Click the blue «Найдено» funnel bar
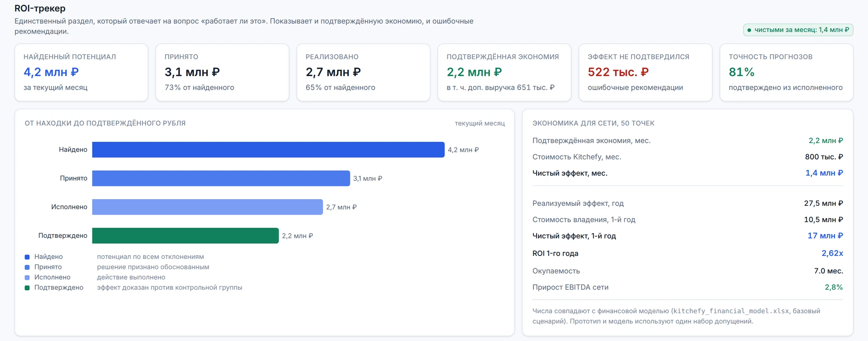This screenshot has width=868, height=341. point(268,150)
